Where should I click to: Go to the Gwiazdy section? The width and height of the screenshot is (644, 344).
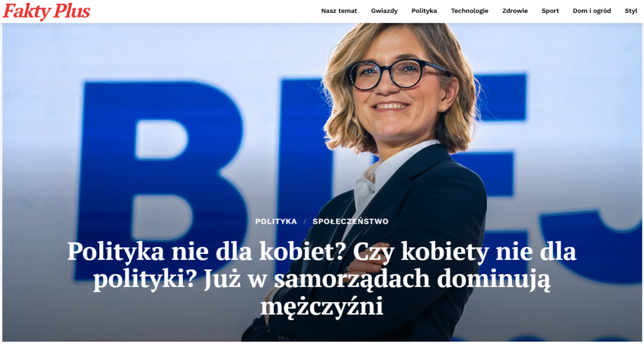coord(384,11)
